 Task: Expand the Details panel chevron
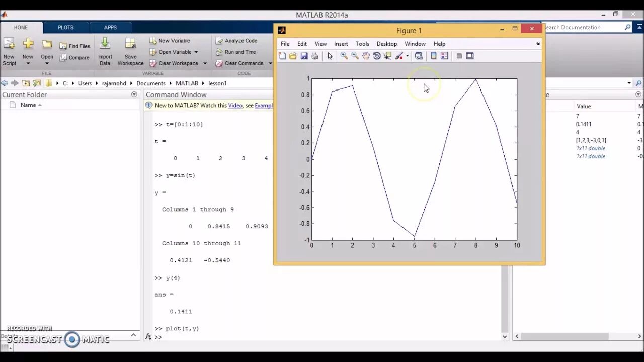pos(133,335)
